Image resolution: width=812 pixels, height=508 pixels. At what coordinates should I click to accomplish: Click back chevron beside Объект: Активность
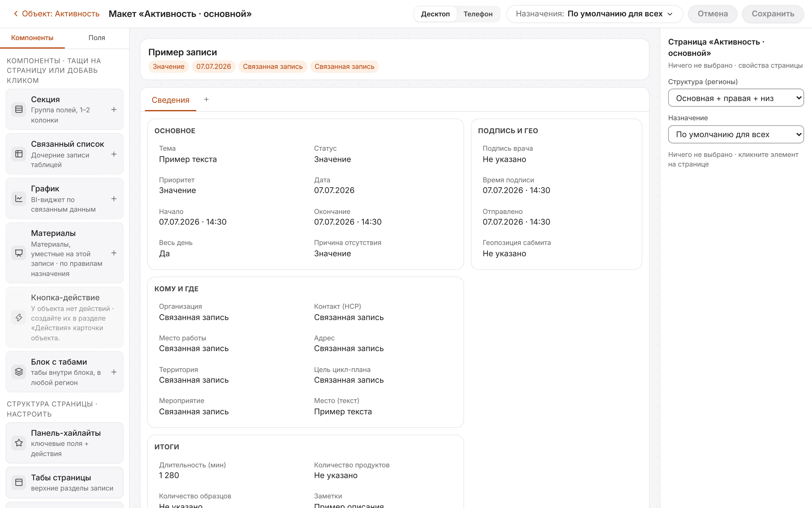click(16, 14)
